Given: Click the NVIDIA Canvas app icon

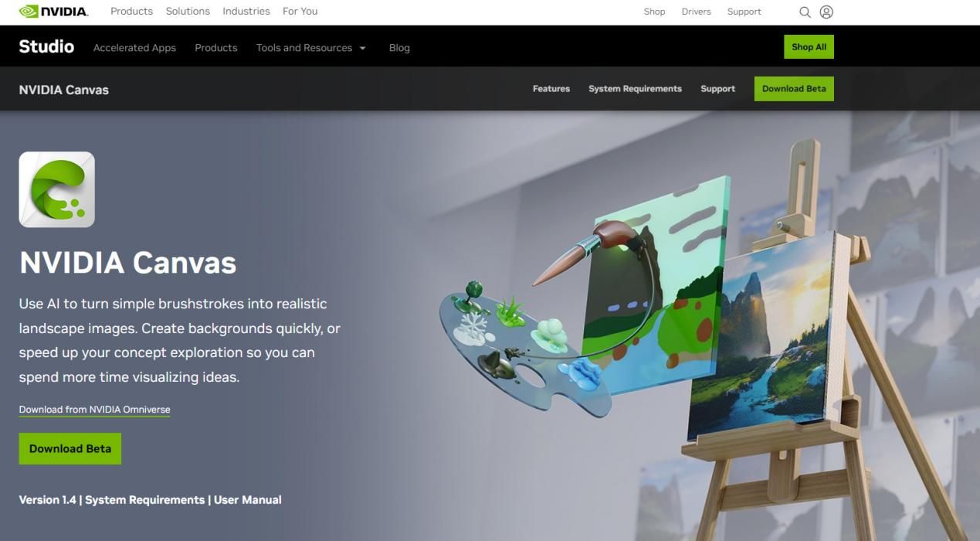Looking at the screenshot, I should tap(56, 189).
